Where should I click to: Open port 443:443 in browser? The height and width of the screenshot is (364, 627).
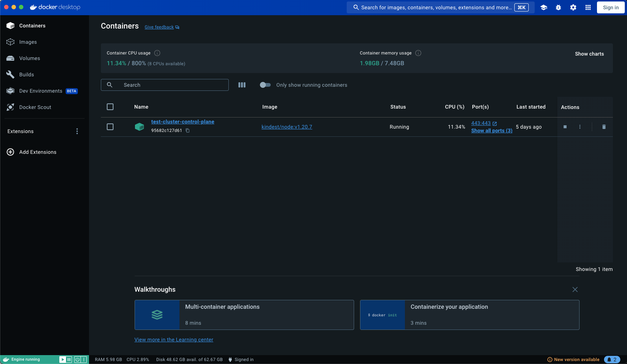click(x=484, y=123)
